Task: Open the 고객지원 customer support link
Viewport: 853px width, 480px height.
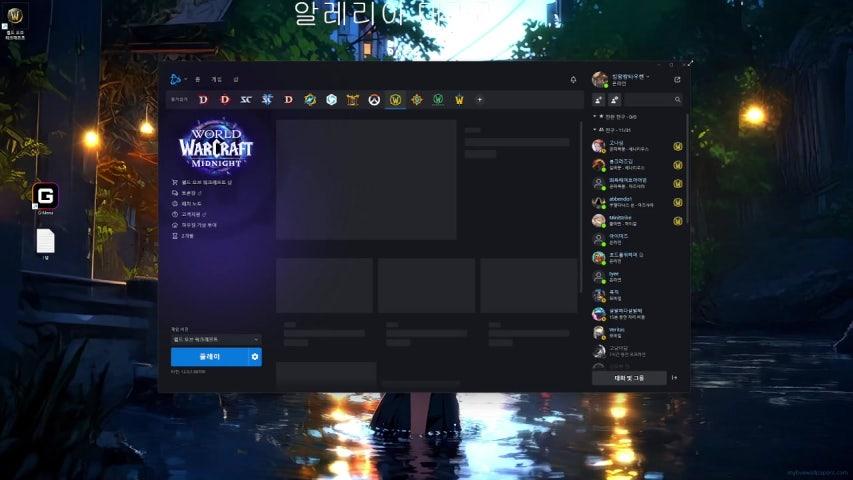Action: 189,214
